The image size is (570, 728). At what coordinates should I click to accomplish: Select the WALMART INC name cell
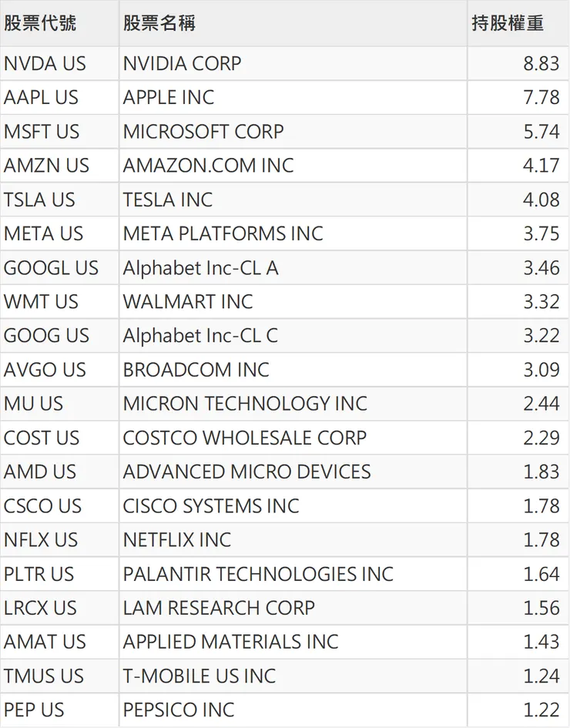pos(188,302)
